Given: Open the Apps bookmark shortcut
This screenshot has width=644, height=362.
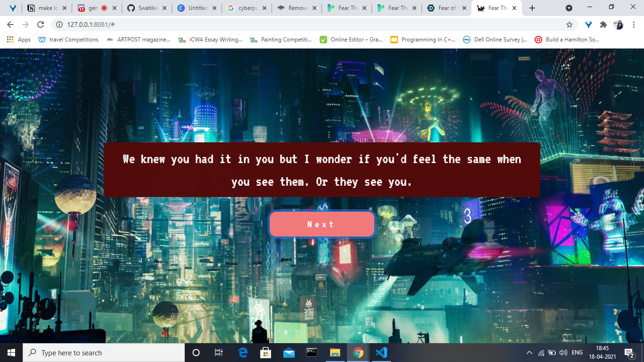Looking at the screenshot, I should click(x=19, y=40).
